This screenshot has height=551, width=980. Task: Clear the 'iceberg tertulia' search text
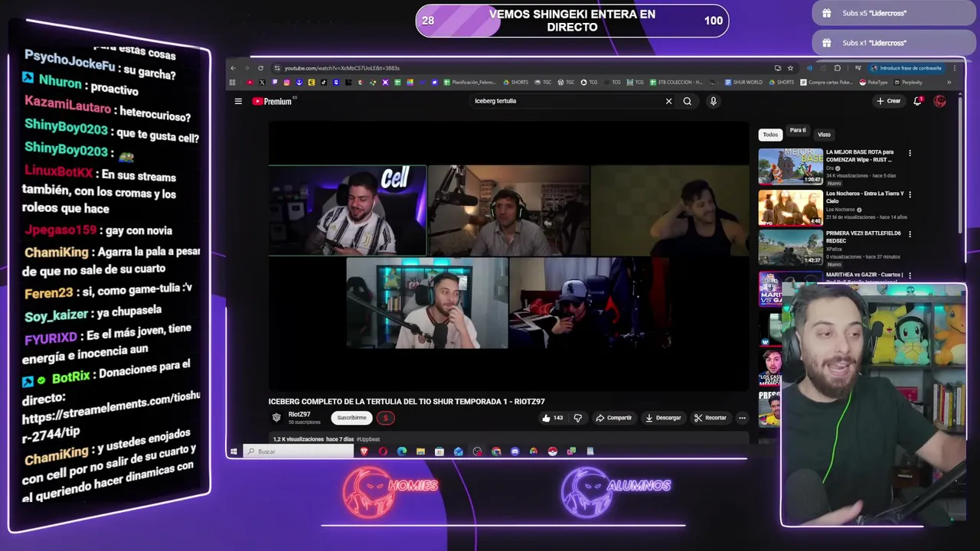(668, 101)
